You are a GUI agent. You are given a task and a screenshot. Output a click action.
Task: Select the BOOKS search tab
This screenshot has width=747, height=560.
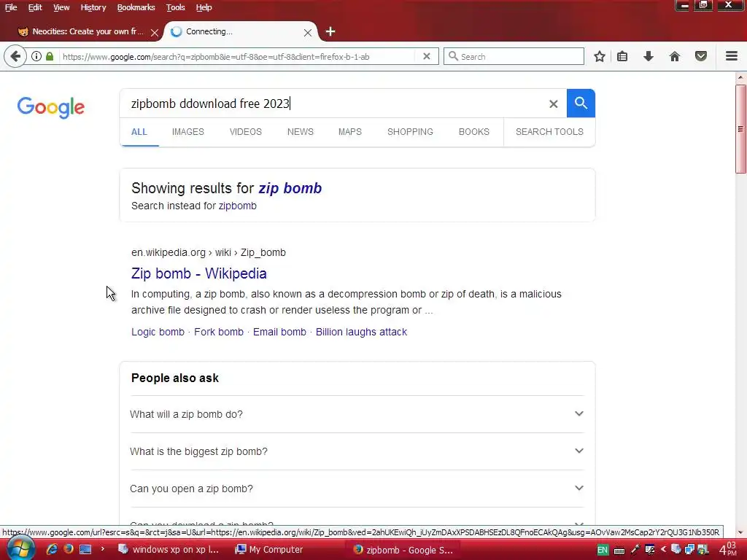[473, 132]
